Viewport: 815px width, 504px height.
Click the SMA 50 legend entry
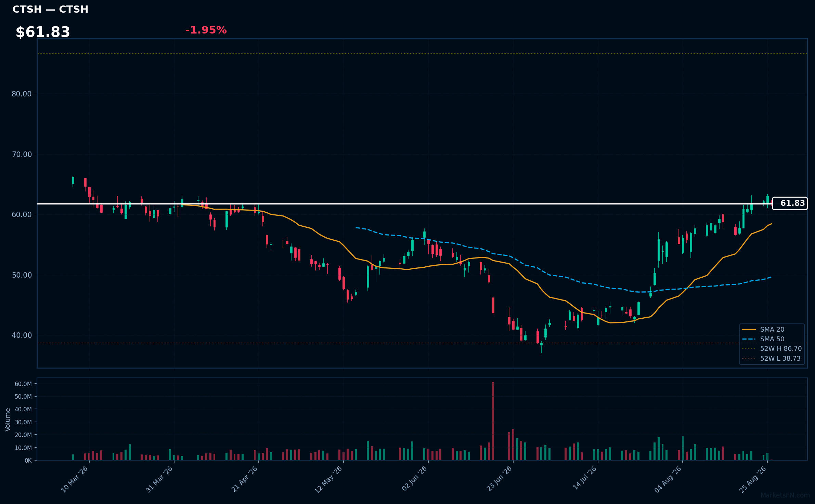(x=772, y=339)
